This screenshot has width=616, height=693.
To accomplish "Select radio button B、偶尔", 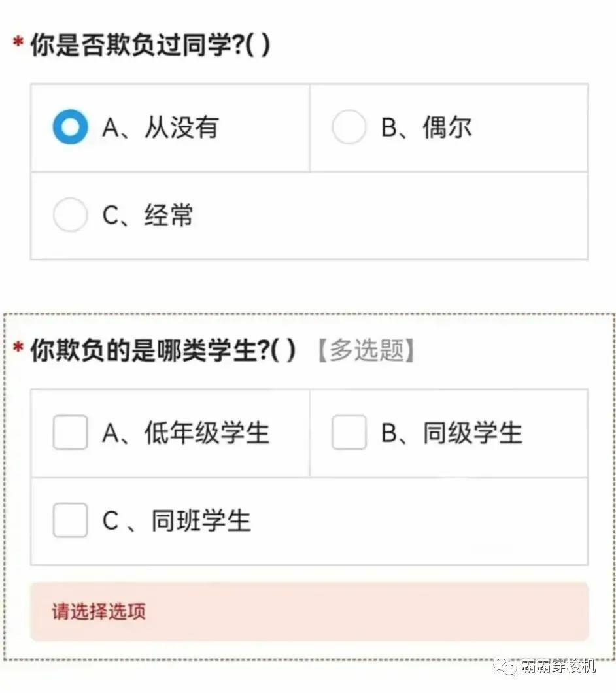I will pyautogui.click(x=349, y=127).
